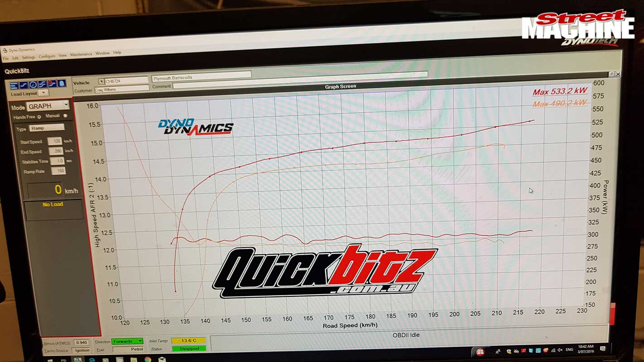Click the 0 km/h speed readout

(53, 190)
